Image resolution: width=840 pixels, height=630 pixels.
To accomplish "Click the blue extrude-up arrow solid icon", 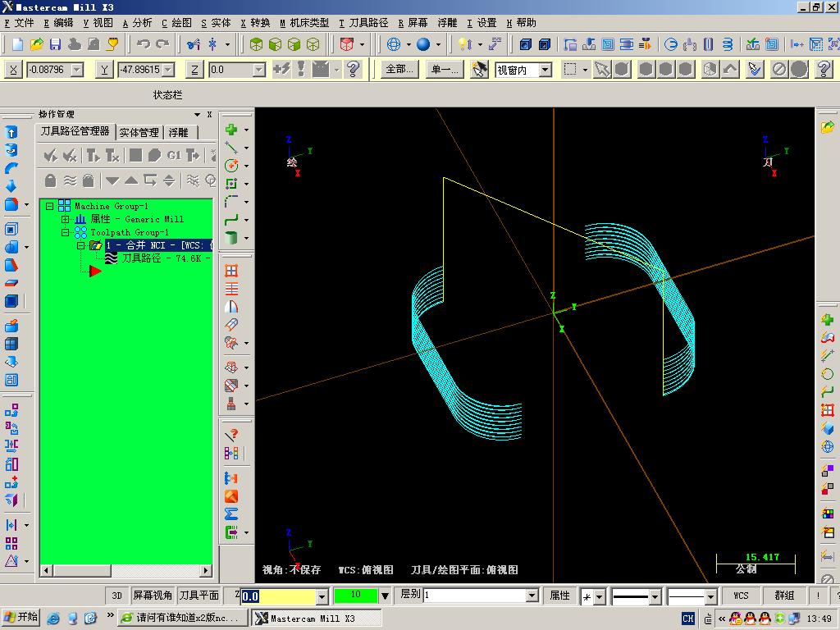I will [11, 132].
